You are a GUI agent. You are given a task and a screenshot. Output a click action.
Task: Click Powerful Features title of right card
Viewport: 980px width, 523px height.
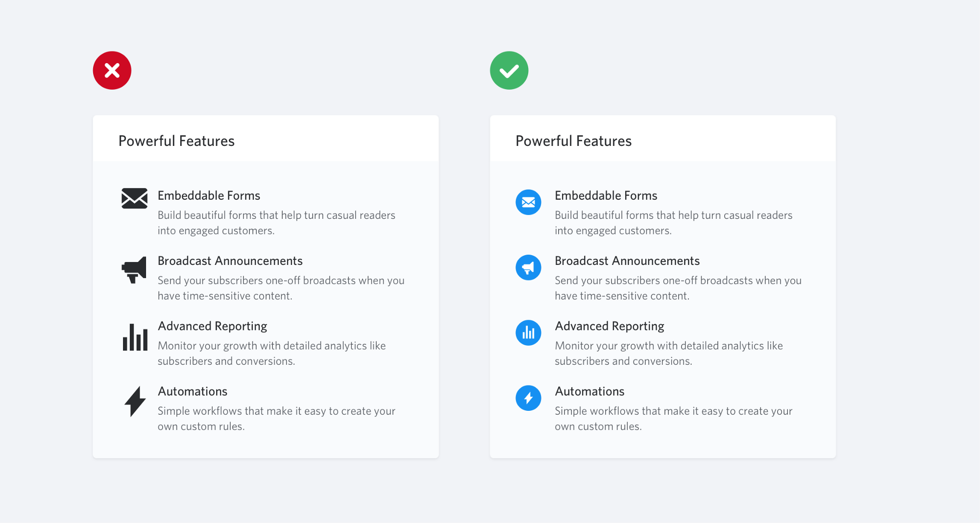click(x=574, y=141)
